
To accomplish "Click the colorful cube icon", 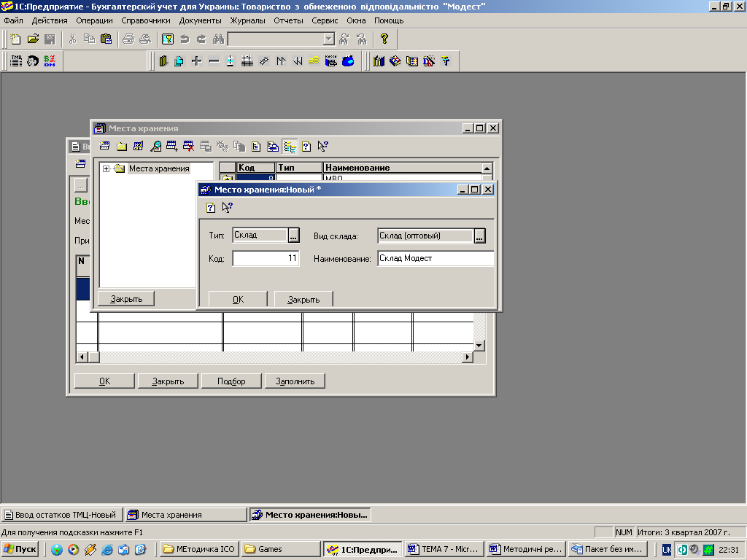I will point(395,61).
